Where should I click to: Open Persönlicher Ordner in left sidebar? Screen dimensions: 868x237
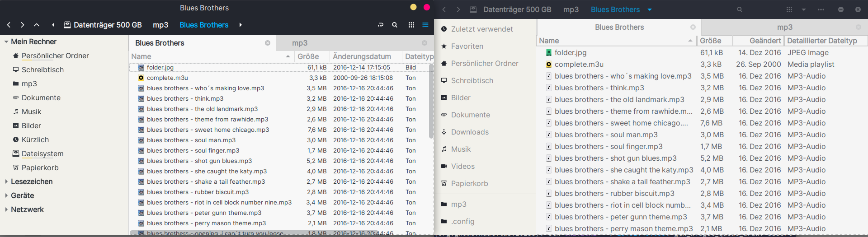(55, 56)
